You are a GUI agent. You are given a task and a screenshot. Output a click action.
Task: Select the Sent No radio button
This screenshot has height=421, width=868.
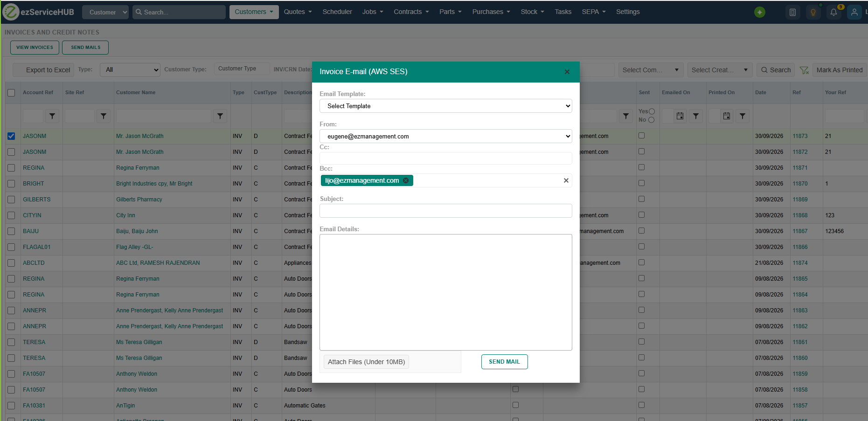pos(652,120)
